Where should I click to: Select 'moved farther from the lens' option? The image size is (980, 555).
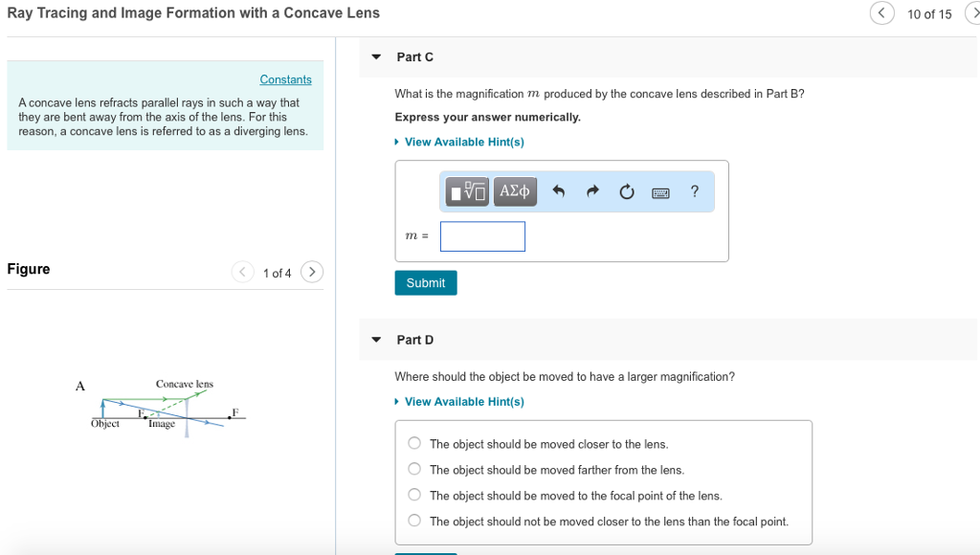pos(414,469)
